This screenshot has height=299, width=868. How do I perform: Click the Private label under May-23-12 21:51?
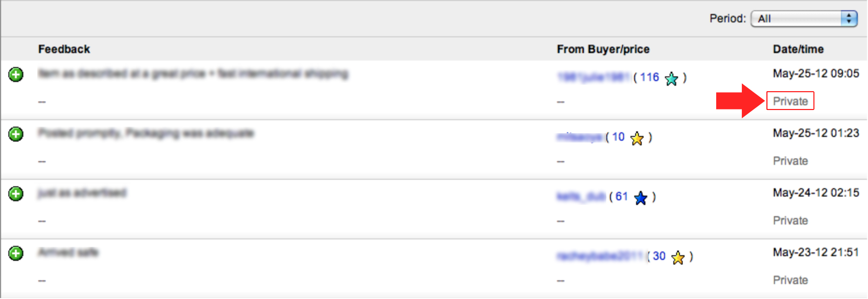pyautogui.click(x=790, y=280)
